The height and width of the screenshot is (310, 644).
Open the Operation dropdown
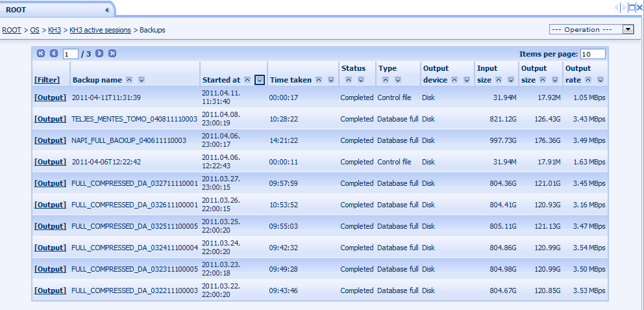point(591,30)
